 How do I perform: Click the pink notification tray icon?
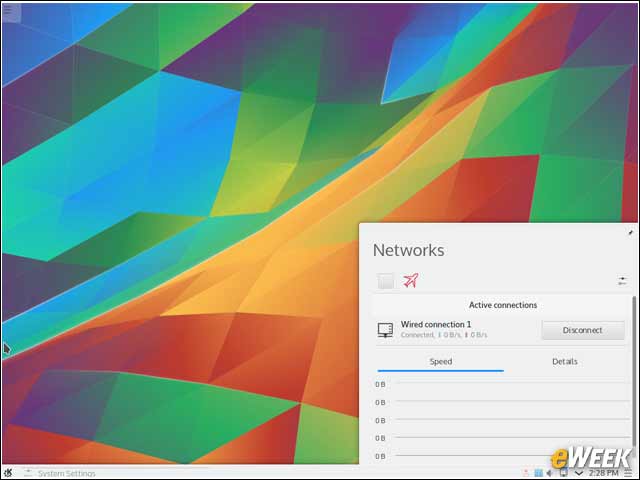(x=526, y=473)
